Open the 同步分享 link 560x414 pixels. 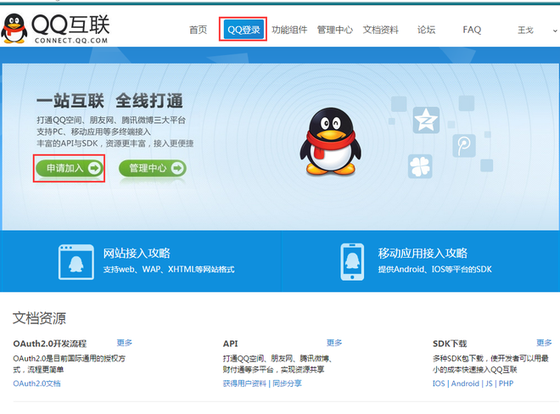point(287,384)
